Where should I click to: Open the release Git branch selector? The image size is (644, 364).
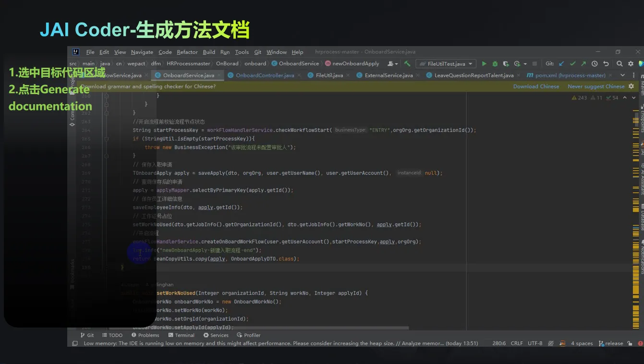click(x=610, y=343)
